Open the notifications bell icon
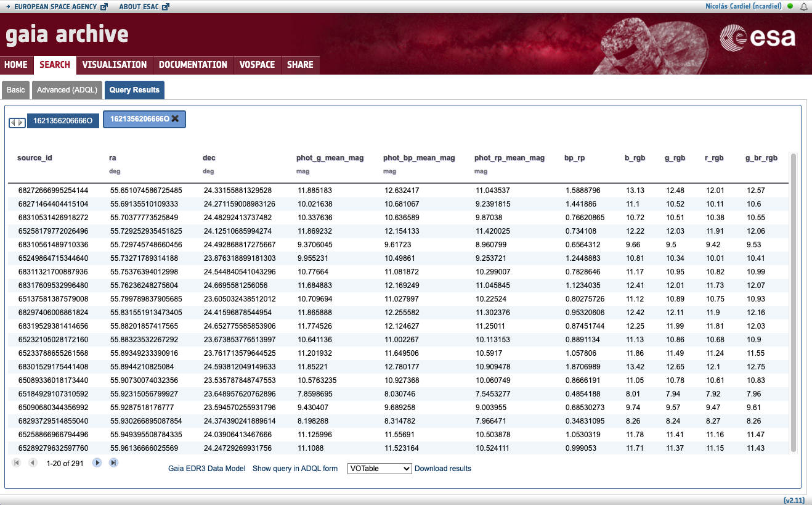 (x=803, y=6)
